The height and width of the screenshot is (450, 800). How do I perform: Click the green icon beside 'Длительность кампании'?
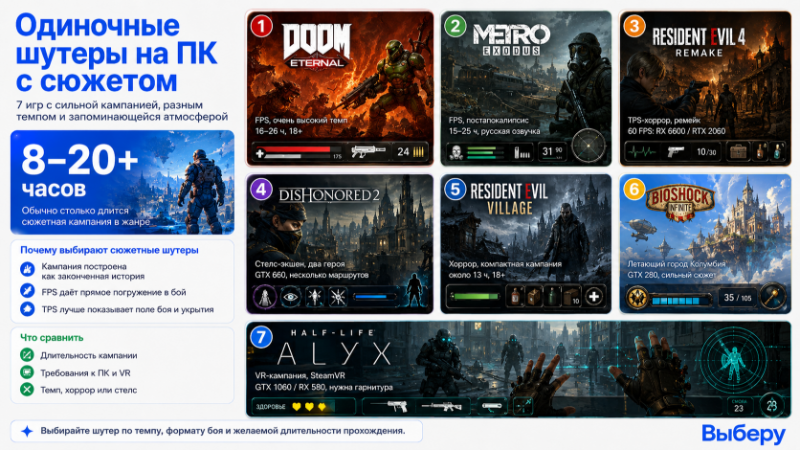[27, 355]
